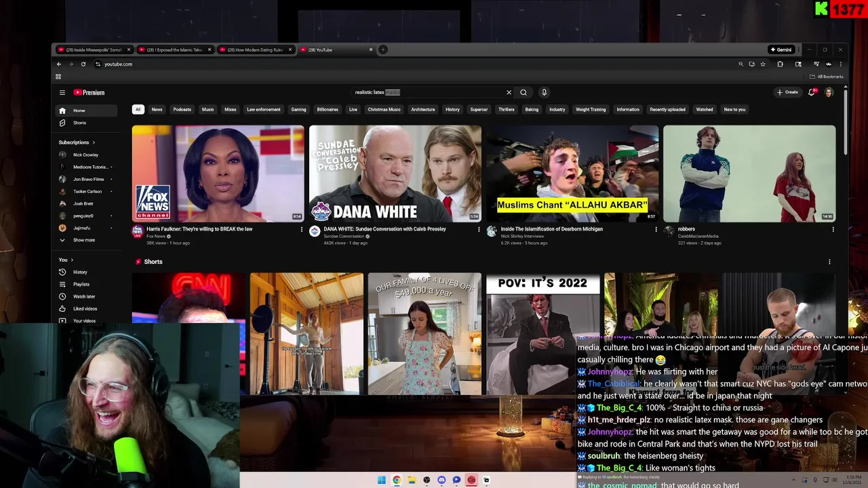Open penguinz0 subscription channel
Viewport: 868px width, 488px height.
click(87, 216)
